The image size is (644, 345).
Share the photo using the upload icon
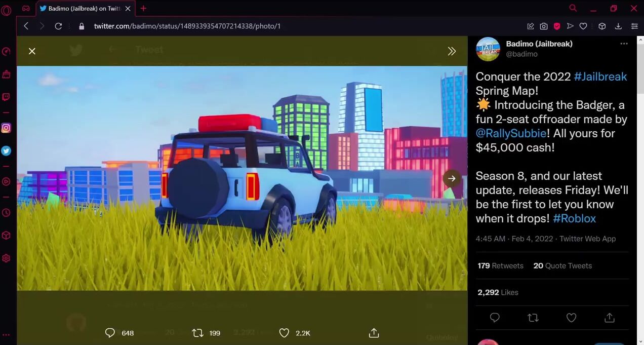click(374, 333)
